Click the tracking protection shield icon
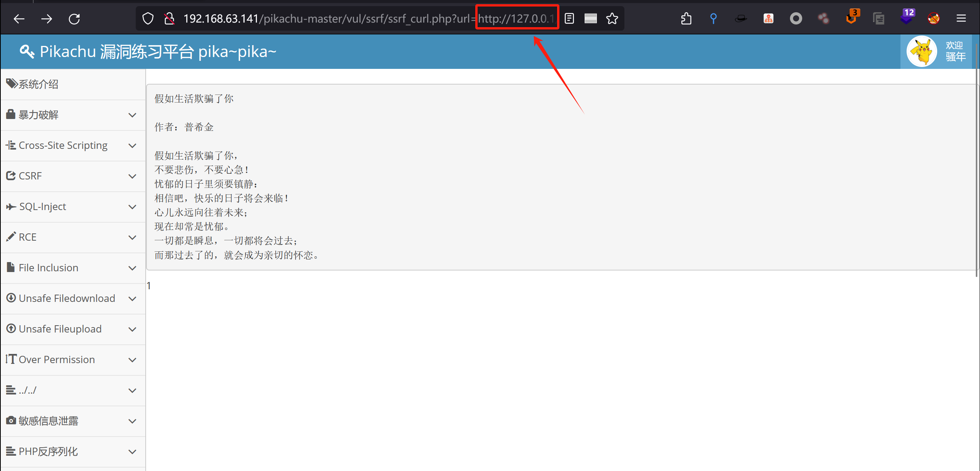This screenshot has height=471, width=980. pos(148,18)
